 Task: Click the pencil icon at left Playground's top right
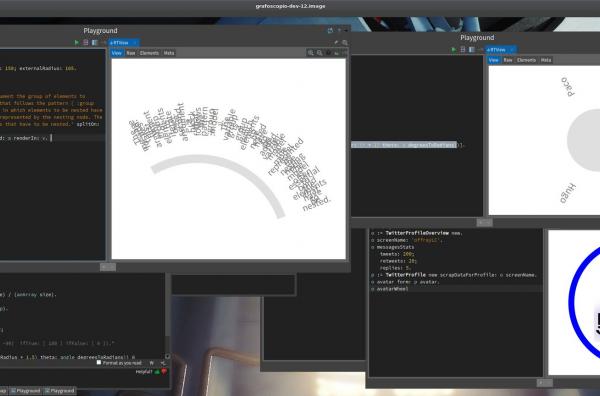[x=336, y=42]
